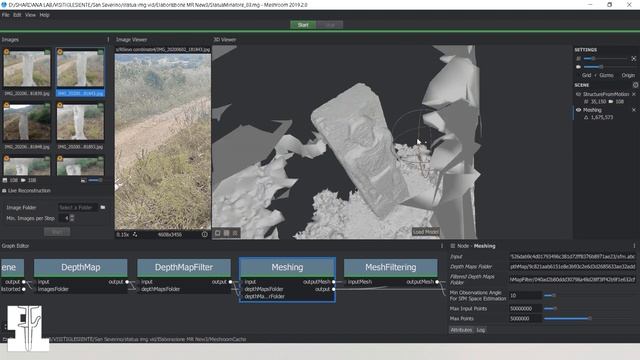The height and width of the screenshot is (360, 640).
Task: Show image metadata with info icon
Action: (x=204, y=234)
